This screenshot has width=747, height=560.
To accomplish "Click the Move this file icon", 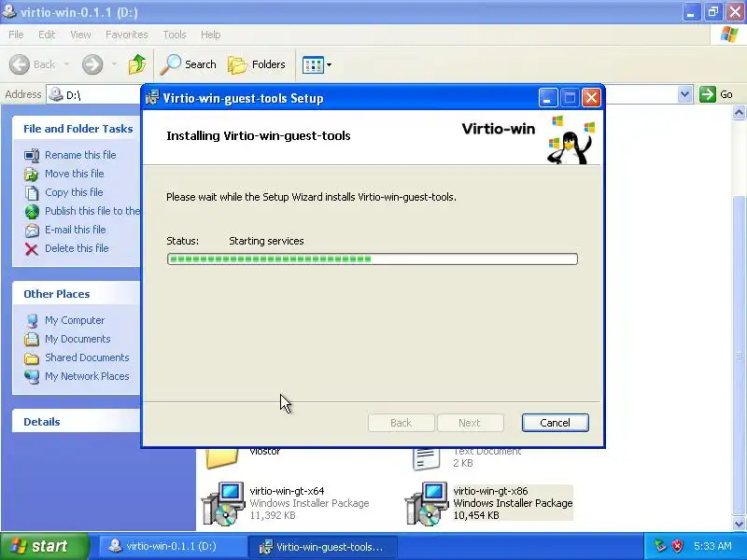I will tap(32, 174).
